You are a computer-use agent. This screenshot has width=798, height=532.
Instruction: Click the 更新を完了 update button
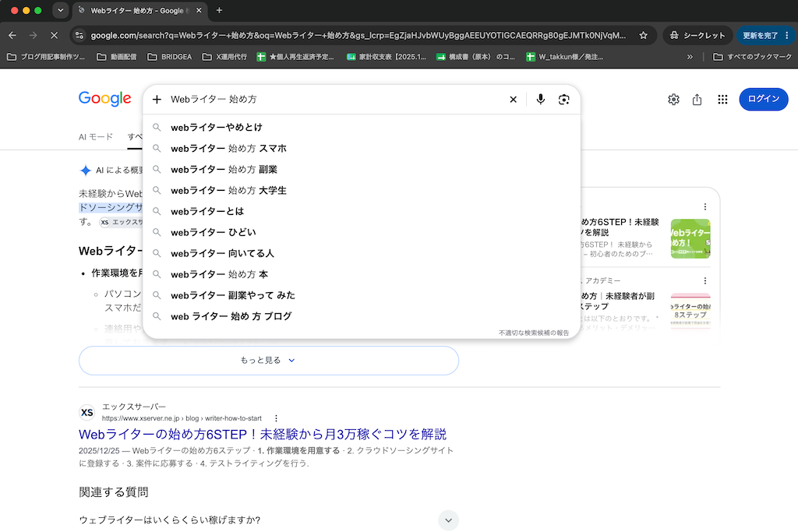coord(761,35)
